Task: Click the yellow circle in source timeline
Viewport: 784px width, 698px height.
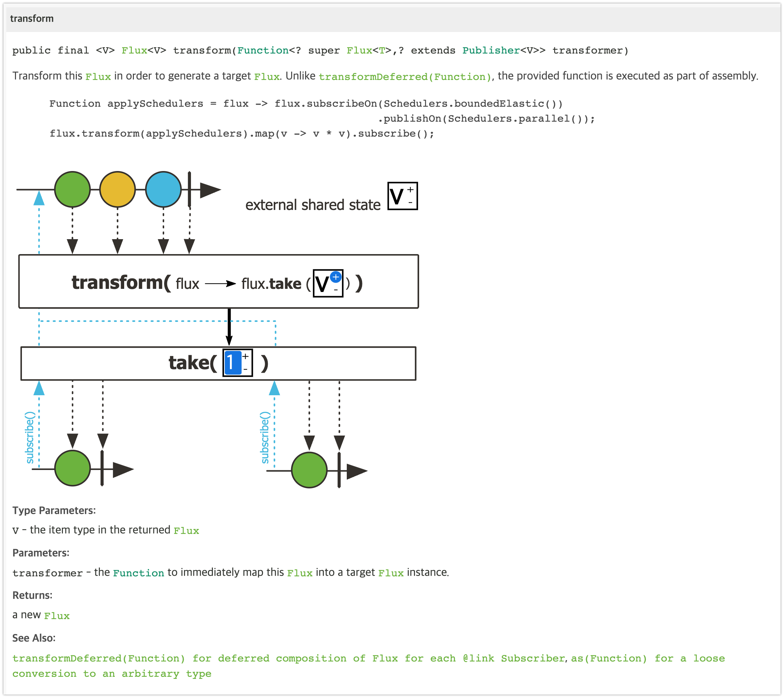Action: (118, 189)
